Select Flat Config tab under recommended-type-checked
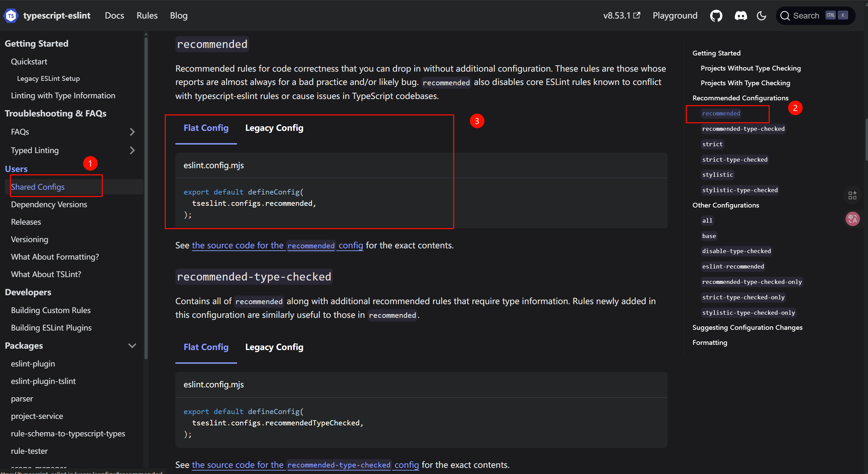868x474 pixels. (206, 347)
